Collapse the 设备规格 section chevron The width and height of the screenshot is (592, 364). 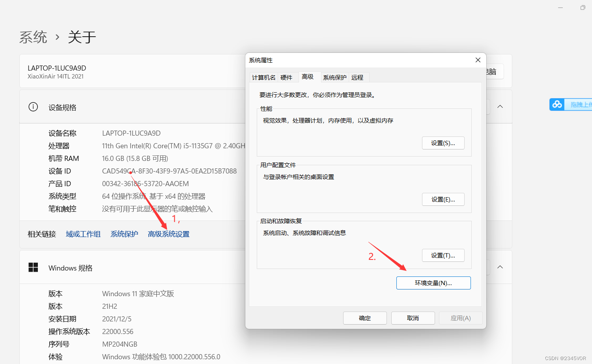pyautogui.click(x=500, y=106)
